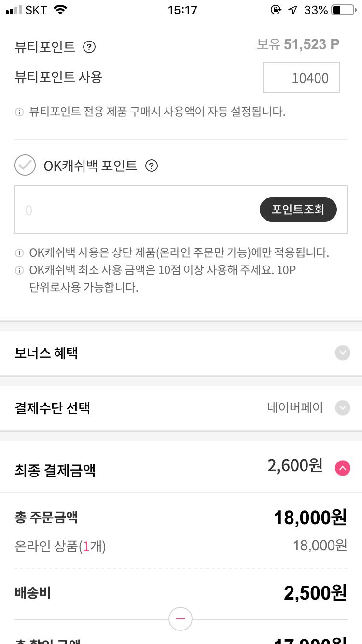
Task: Tap the Wi-Fi indicator in status bar
Action: [x=60, y=10]
